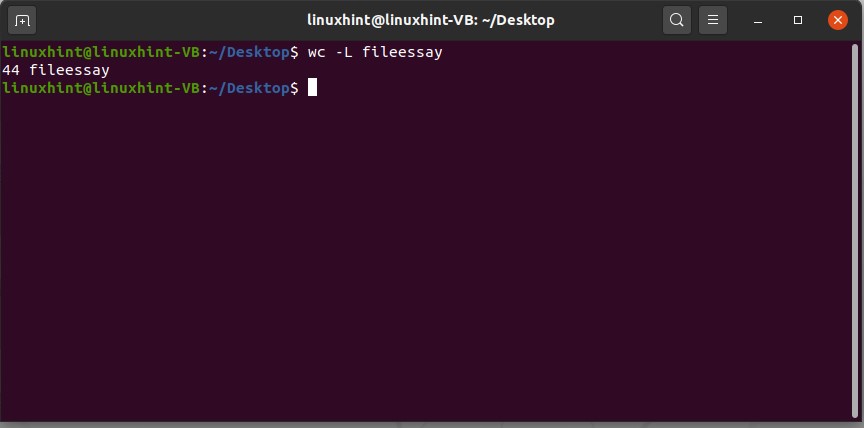The height and width of the screenshot is (428, 864).
Task: Click "fileessay" argument on the command line
Action: tap(402, 52)
